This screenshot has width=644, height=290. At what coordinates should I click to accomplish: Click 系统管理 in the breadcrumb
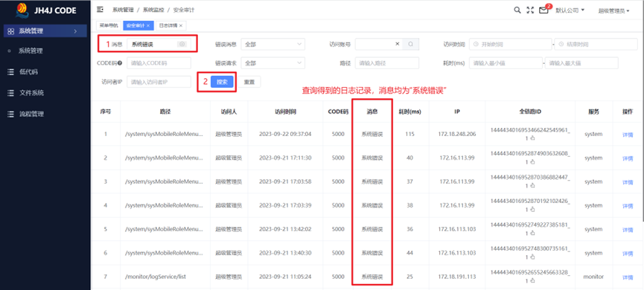click(123, 10)
